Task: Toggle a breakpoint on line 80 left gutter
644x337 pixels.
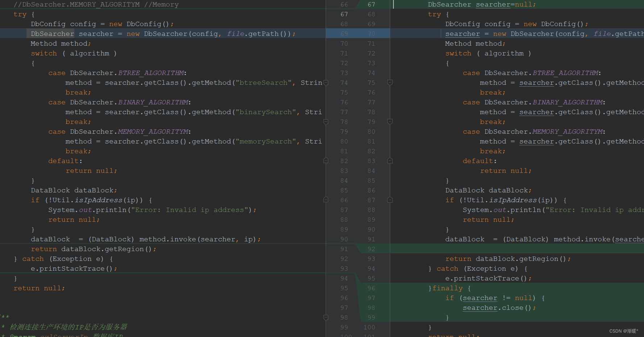Action: (344, 141)
